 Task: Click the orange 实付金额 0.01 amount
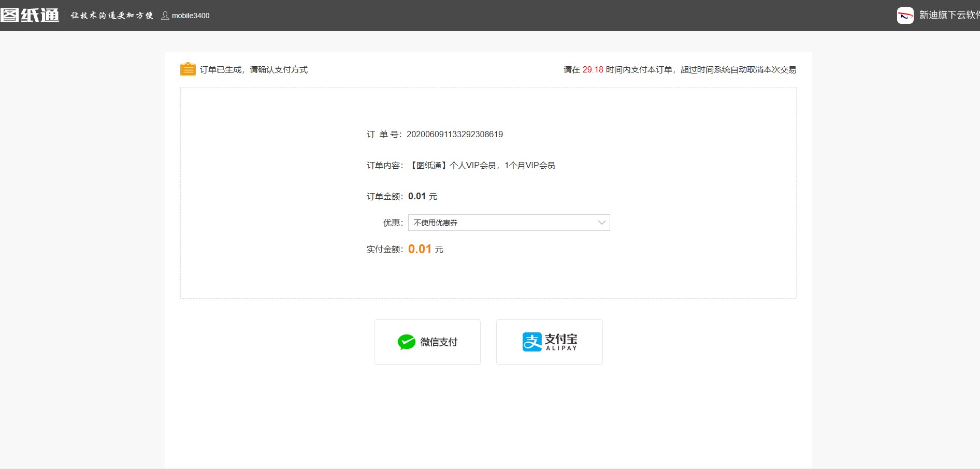[420, 249]
